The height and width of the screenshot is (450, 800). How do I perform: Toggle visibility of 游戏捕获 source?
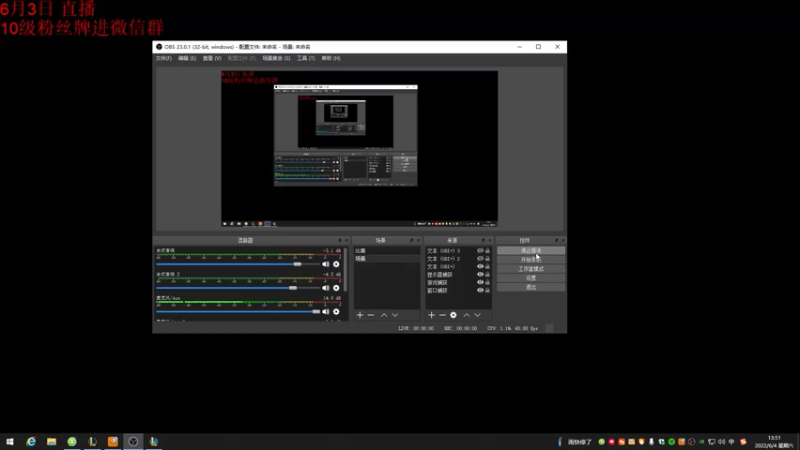480,282
